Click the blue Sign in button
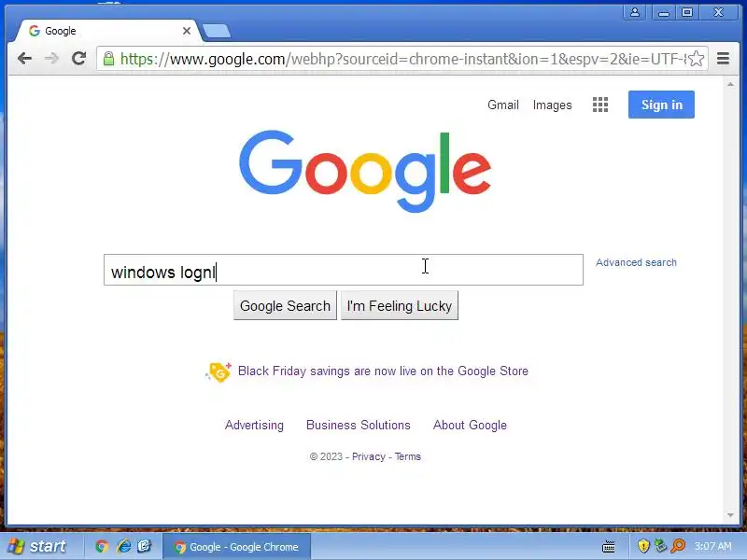Image resolution: width=747 pixels, height=560 pixels. click(661, 105)
